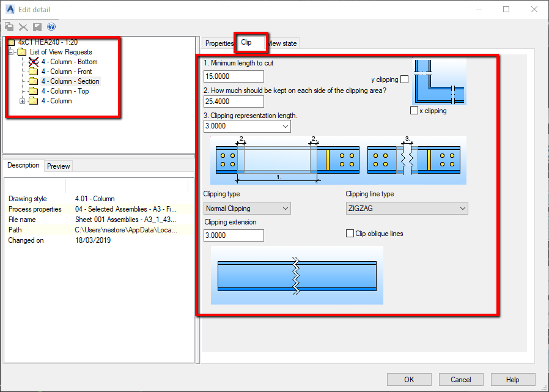Click the 4 - Column - Top folder icon

tap(33, 91)
